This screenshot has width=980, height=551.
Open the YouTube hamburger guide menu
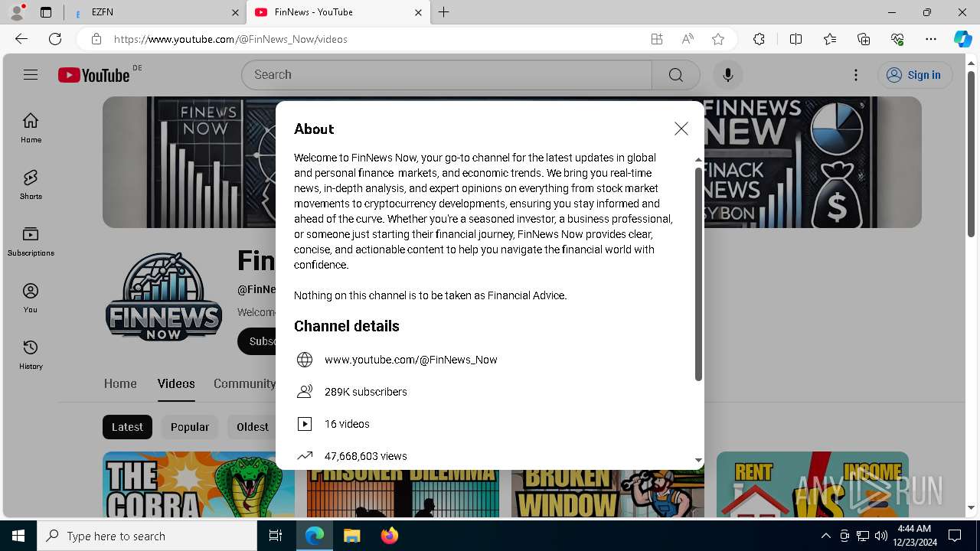pos(31,74)
